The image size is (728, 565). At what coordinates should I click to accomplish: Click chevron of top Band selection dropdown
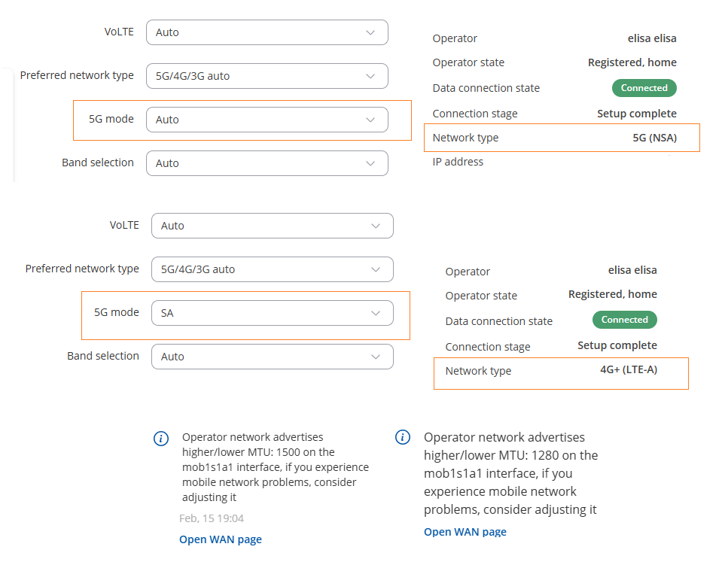(x=370, y=163)
